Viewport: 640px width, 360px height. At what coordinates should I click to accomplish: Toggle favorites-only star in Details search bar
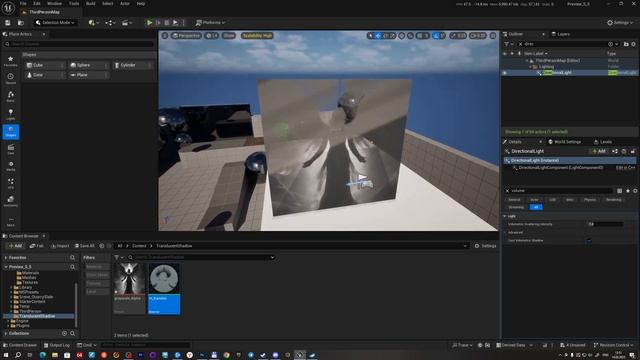click(x=628, y=191)
